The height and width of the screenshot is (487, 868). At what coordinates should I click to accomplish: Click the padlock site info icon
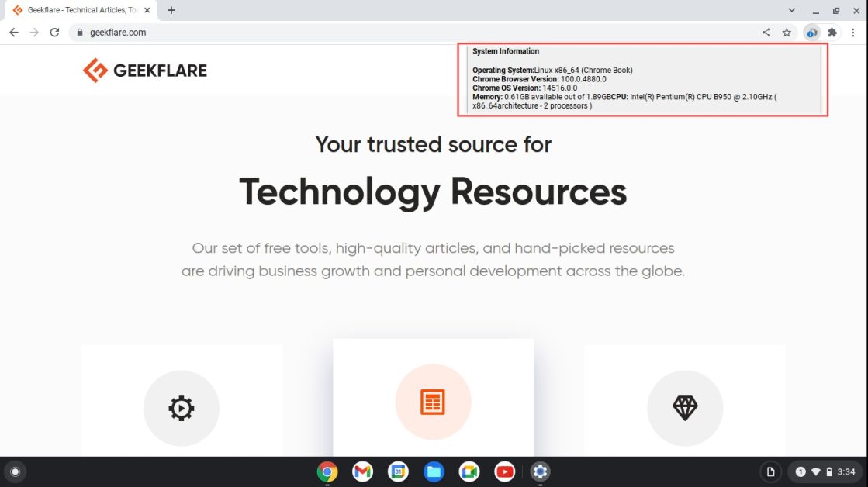pyautogui.click(x=80, y=32)
